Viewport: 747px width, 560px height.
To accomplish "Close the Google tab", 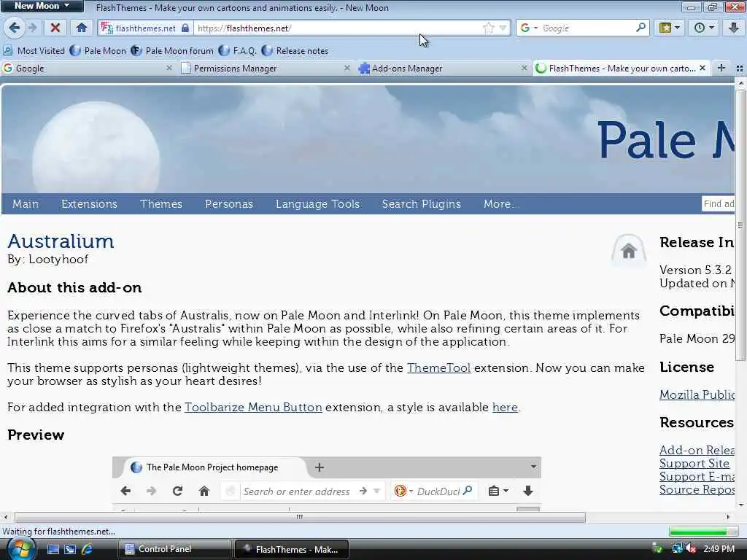I will [x=169, y=68].
